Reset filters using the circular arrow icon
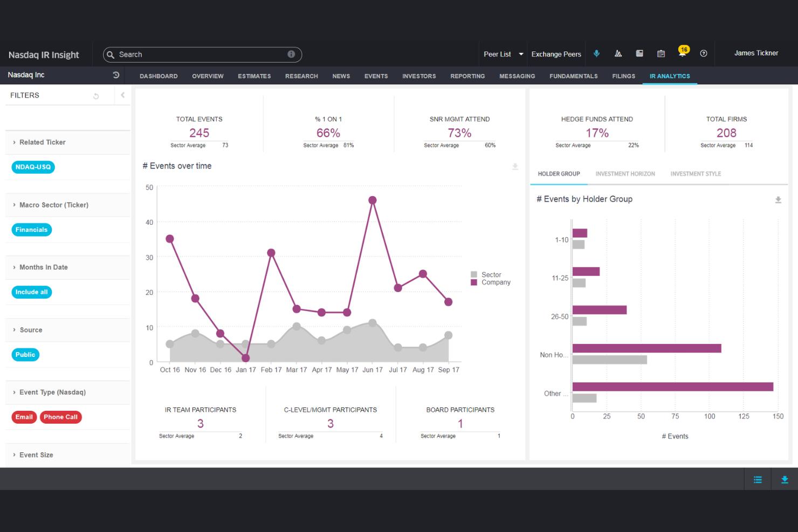 pos(96,95)
